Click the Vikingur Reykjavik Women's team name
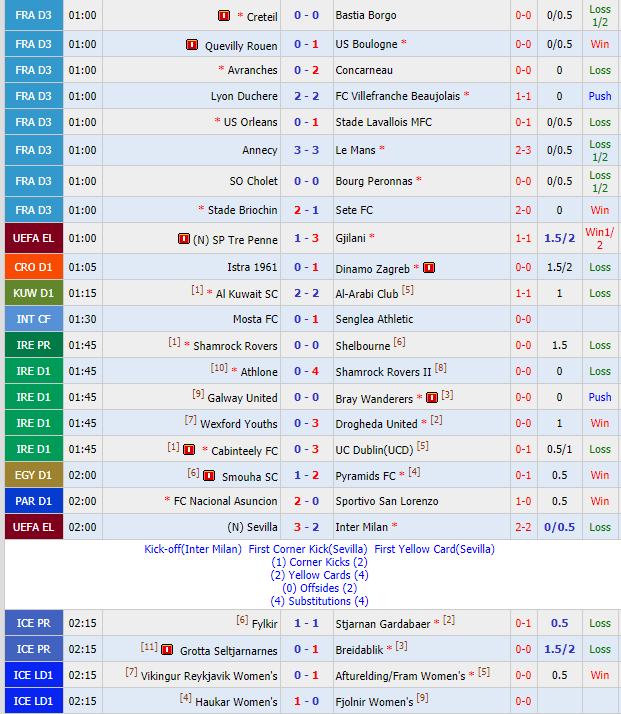 (209, 676)
